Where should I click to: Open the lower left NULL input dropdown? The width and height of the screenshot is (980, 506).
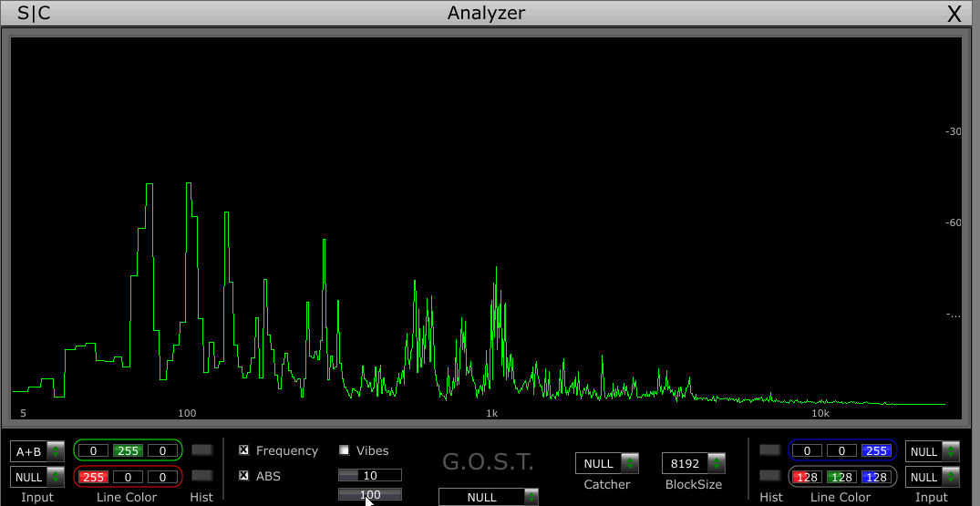click(38, 477)
